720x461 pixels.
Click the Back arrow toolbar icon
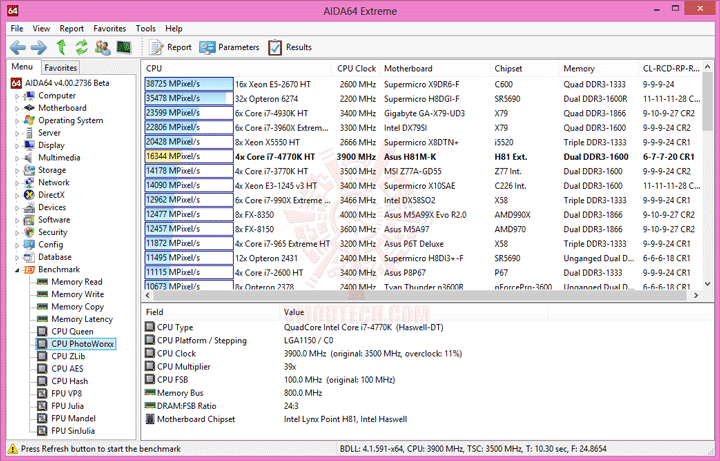[x=18, y=47]
